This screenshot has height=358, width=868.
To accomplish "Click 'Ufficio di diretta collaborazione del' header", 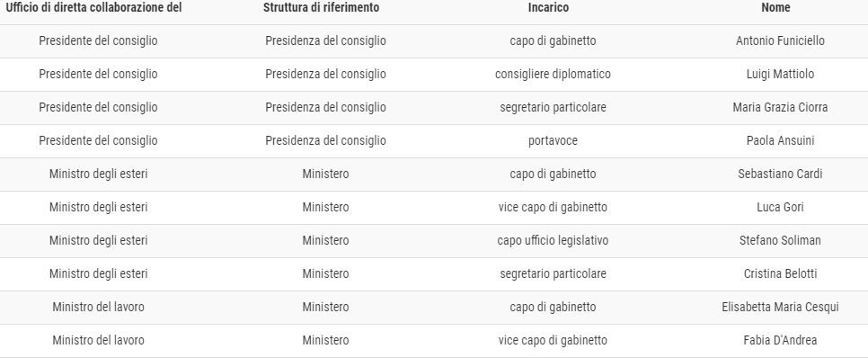I will tap(93, 8).
